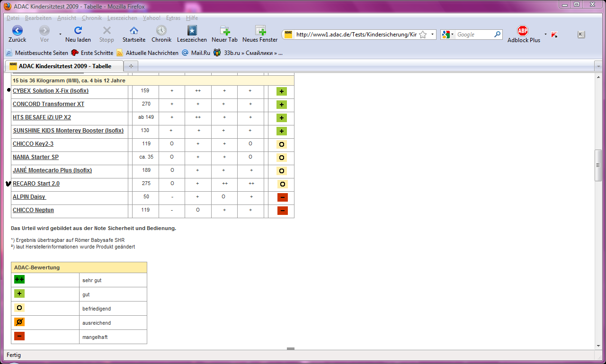Click the Vor forward arrow
Viewport: 606px width, 364px height.
pyautogui.click(x=45, y=31)
